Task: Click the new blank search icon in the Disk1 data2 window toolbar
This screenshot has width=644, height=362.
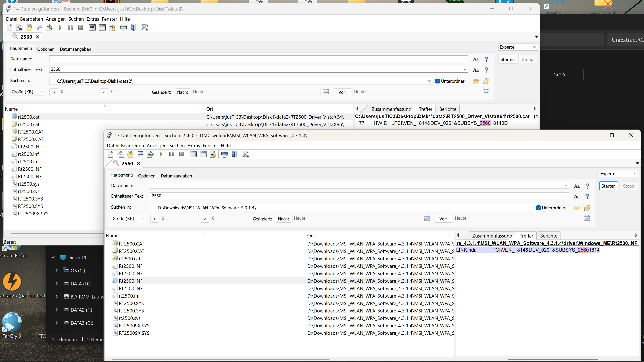Action: coord(9,28)
